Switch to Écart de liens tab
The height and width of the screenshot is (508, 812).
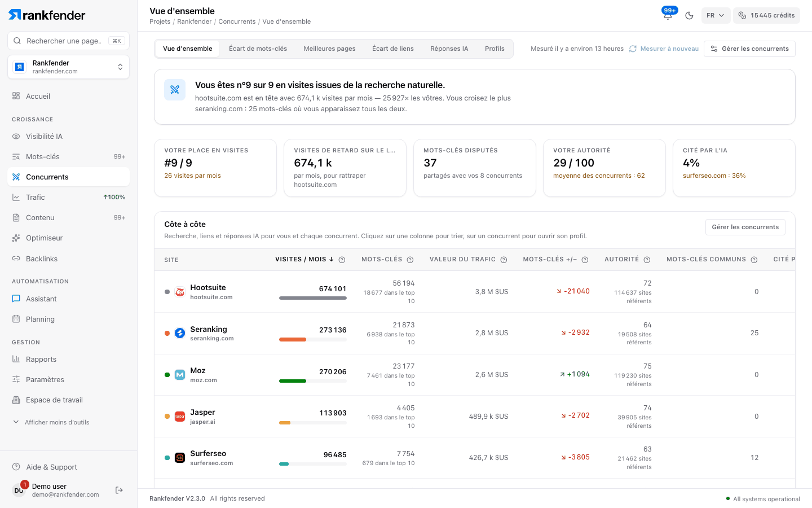pyautogui.click(x=392, y=49)
